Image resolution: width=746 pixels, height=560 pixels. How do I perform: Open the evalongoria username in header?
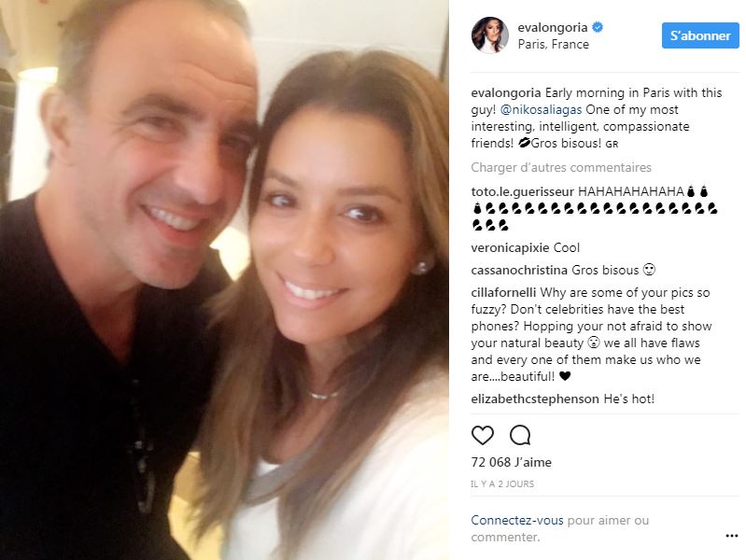[x=553, y=27]
